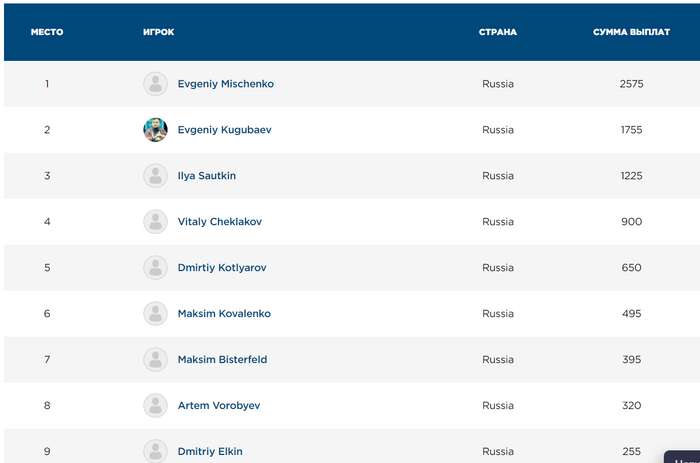Click Evgeniy Mischenko's avatar placeholder icon
700x463 pixels.
tap(155, 84)
